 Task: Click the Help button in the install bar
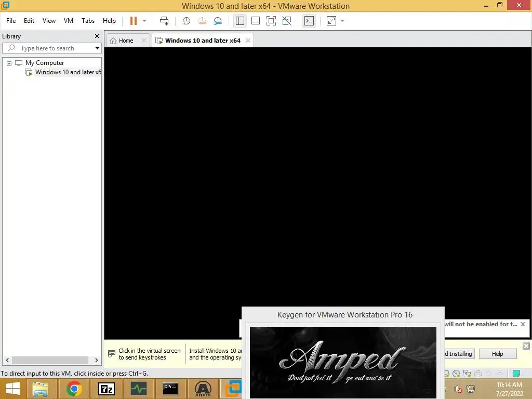(x=497, y=354)
